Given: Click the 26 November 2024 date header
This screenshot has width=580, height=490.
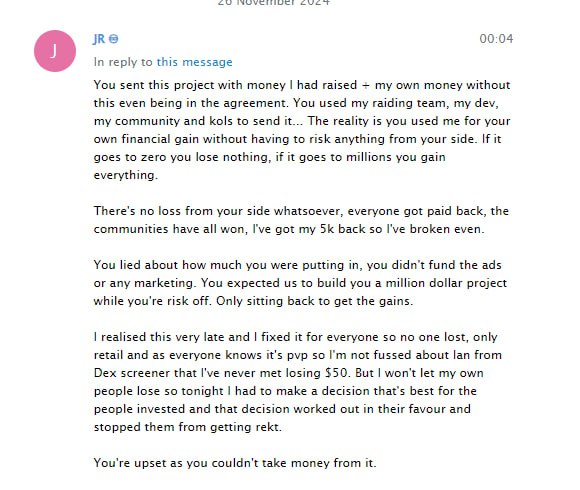Looking at the screenshot, I should [273, 2].
